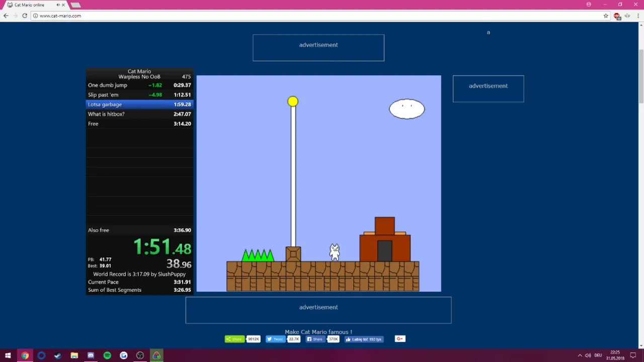Click the right-side advertisement box
The height and width of the screenshot is (362, 644).
(x=488, y=89)
